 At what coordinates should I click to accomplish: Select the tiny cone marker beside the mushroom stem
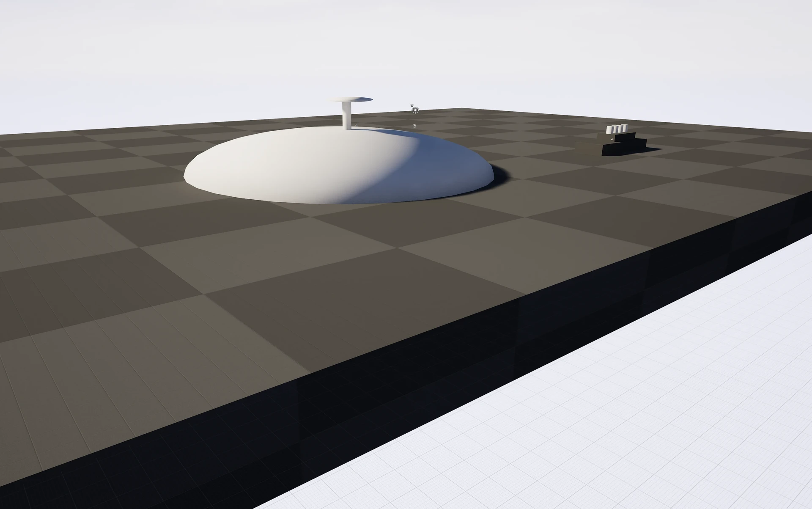tap(356, 125)
